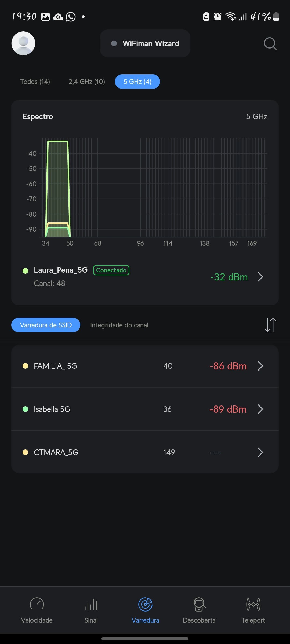Expand CTMARA_5G network details chevron
Screen dimensions: 290x644
[x=260, y=452]
